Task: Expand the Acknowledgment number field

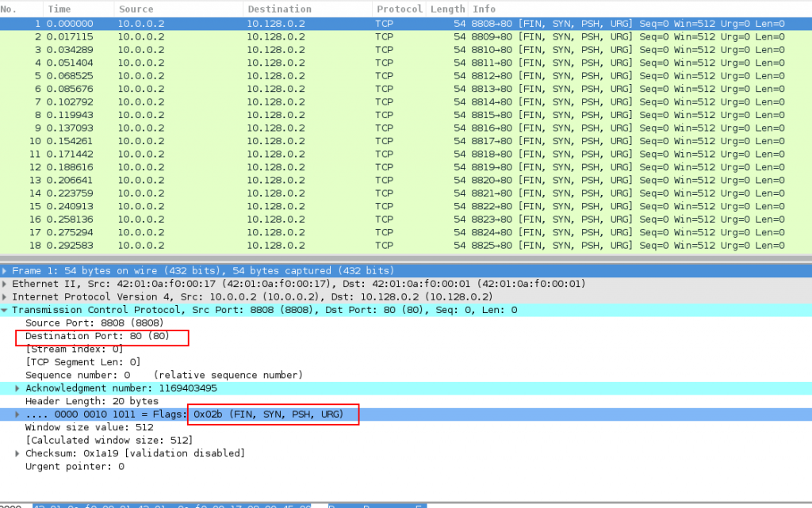Action: pos(18,388)
